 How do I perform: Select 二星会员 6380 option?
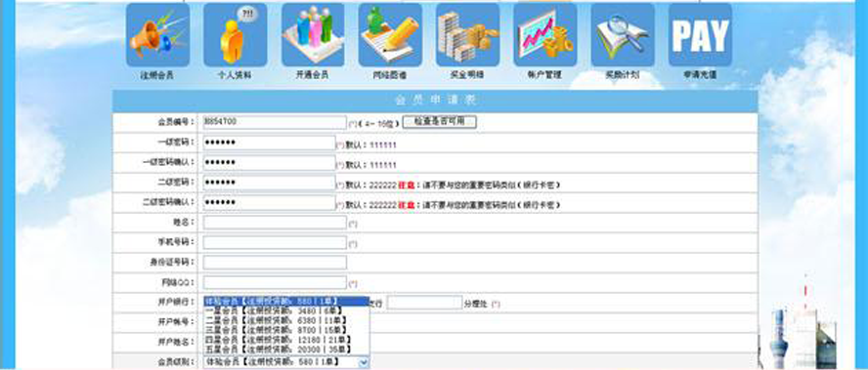[x=286, y=320]
